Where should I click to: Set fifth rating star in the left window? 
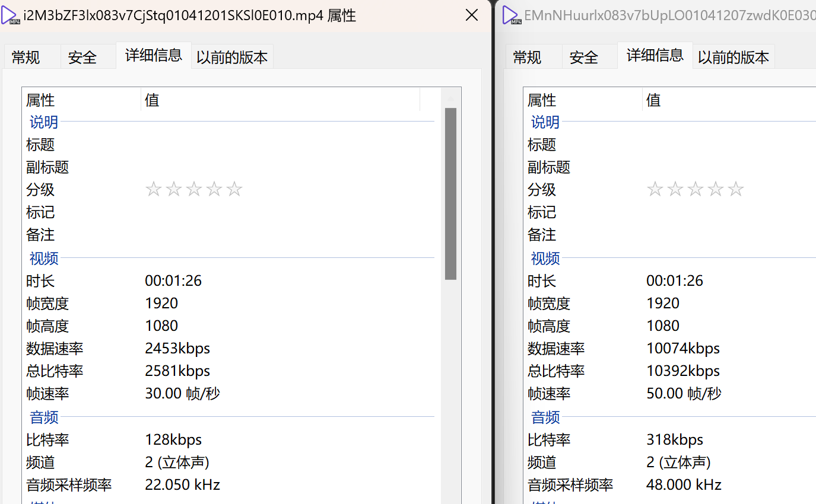(x=234, y=190)
